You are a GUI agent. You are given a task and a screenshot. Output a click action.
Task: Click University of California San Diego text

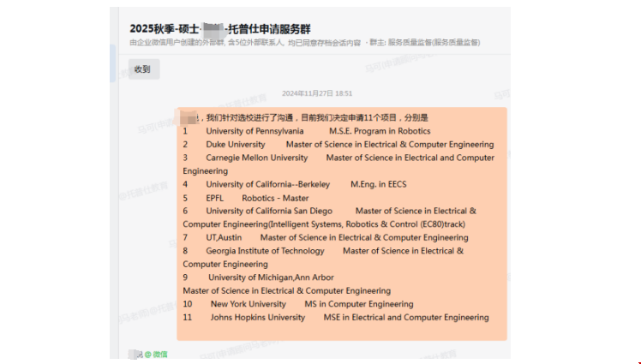coord(269,212)
